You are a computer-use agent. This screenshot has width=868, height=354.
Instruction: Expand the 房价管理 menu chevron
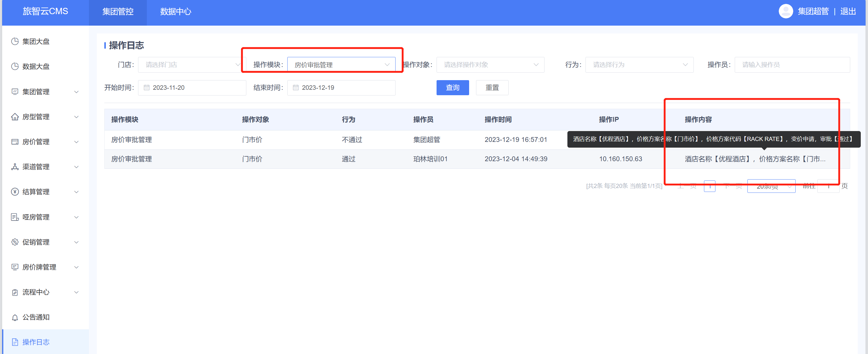point(77,142)
